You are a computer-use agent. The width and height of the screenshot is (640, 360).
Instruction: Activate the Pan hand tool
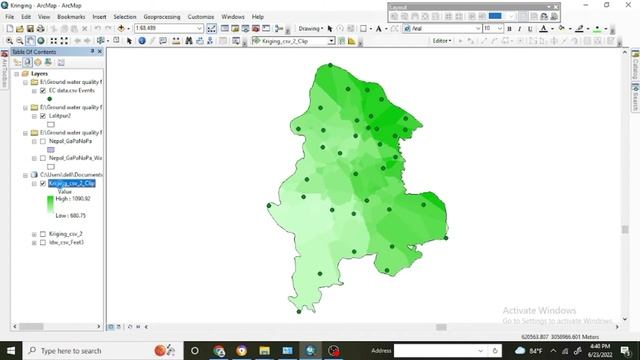tap(30, 41)
